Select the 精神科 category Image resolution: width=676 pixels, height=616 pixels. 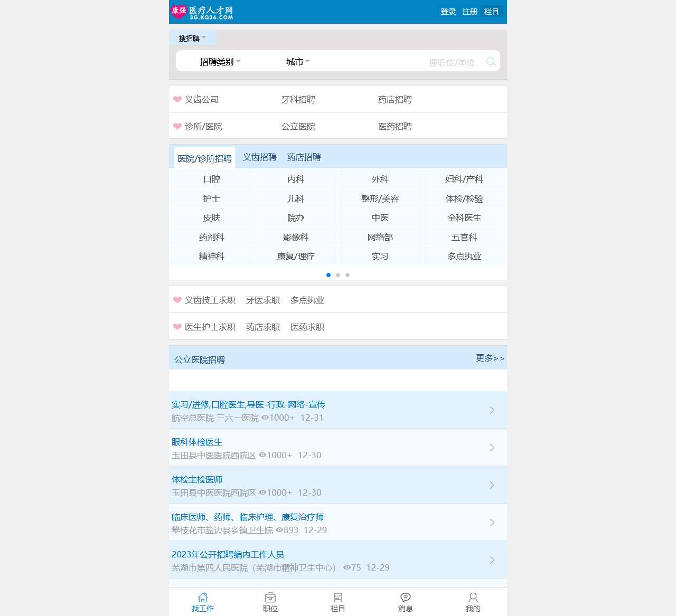pyautogui.click(x=211, y=257)
